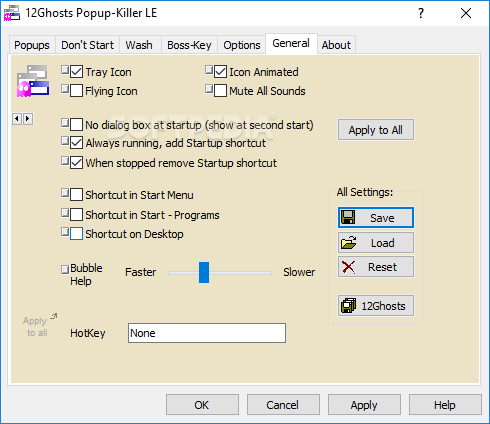Click the right arrow stepper button
Viewport: 490px width, 424px height.
[28, 119]
